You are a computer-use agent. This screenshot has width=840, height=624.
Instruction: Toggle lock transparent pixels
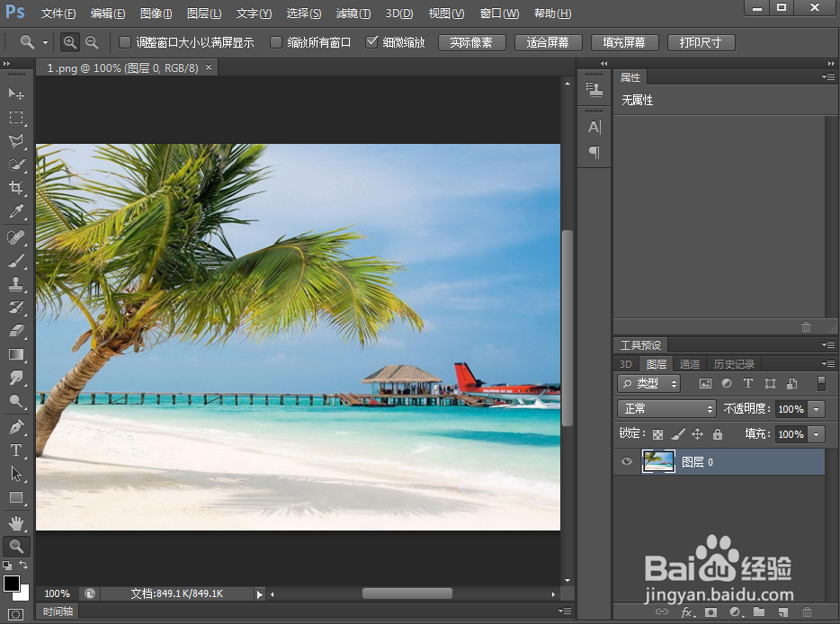tap(657, 434)
